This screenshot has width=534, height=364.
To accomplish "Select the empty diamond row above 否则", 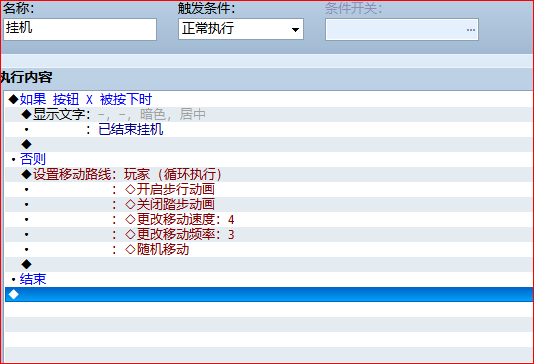I will pyautogui.click(x=269, y=144).
